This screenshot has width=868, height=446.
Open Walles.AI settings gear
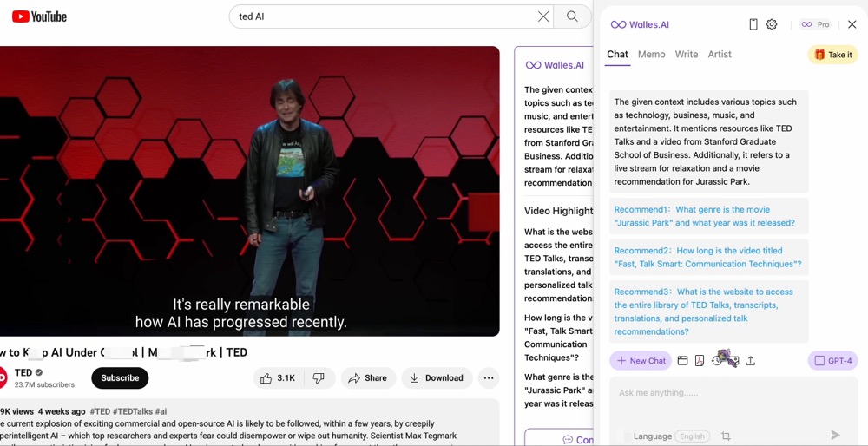coord(771,24)
